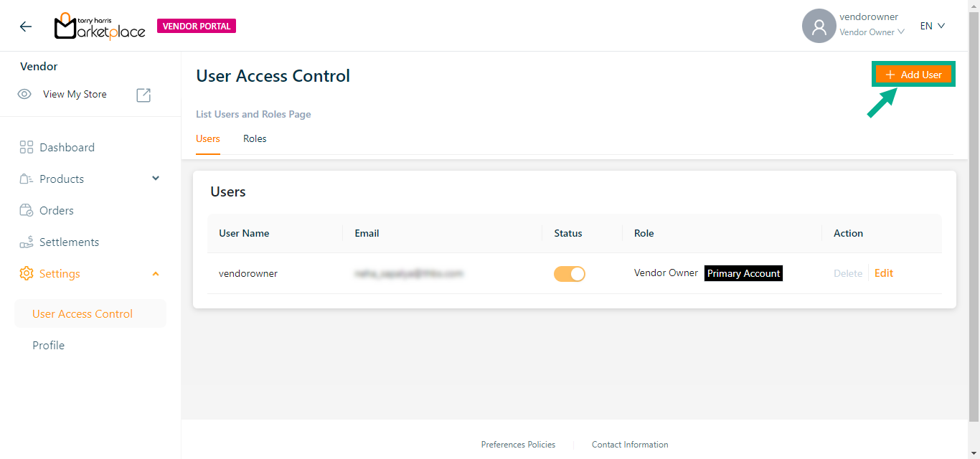Select the Users tab

(x=208, y=138)
